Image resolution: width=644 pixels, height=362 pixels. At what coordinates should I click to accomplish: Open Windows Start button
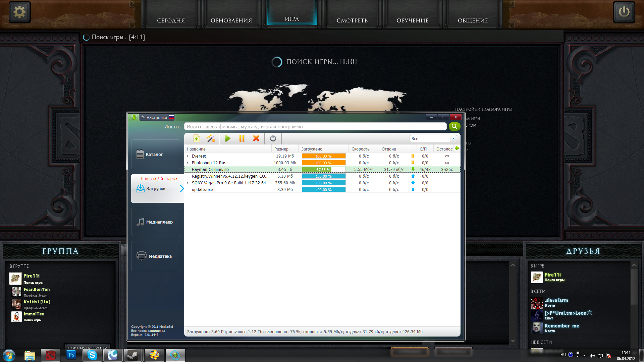(9, 355)
